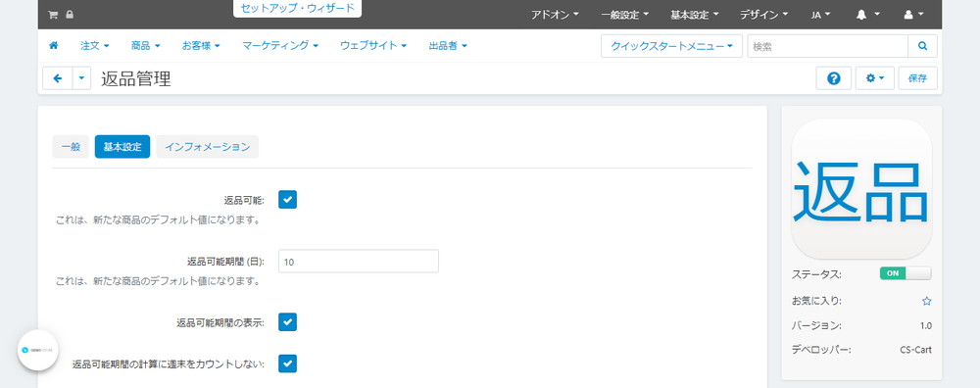The height and width of the screenshot is (388, 980).
Task: Expand the デザイン menu
Action: pos(763,15)
